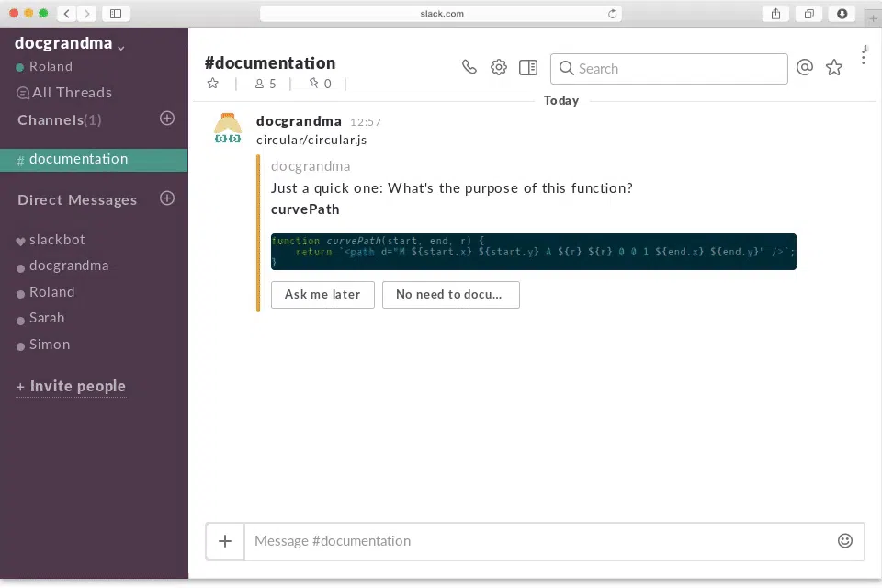Open the Channels list heading
The height and width of the screenshot is (588, 882).
pos(59,119)
